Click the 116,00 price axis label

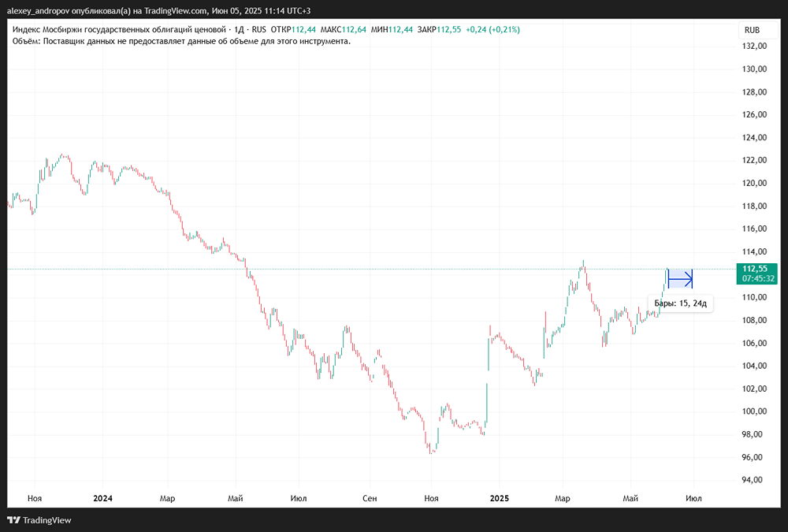click(x=754, y=229)
